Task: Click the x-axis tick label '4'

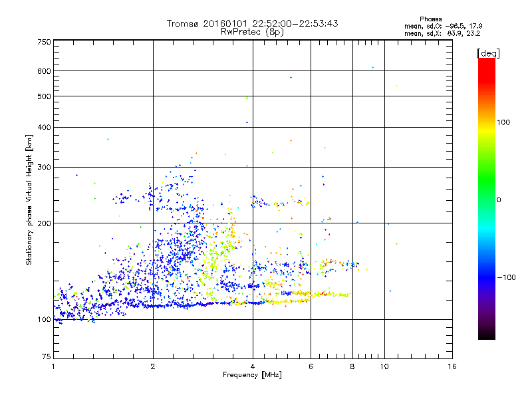Action: pyautogui.click(x=253, y=366)
